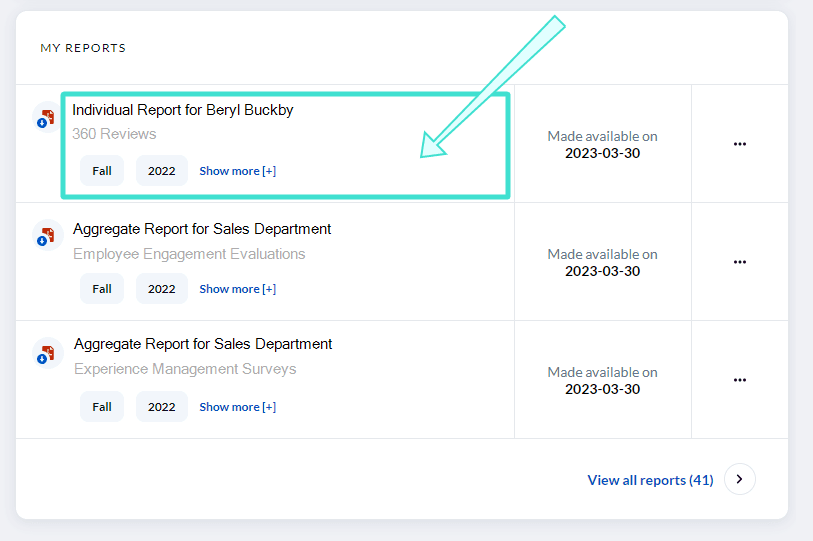Screen dimensions: 813x541
Task: Click Fall tag in Employee Engagement Evaluations row
Action: coord(102,289)
